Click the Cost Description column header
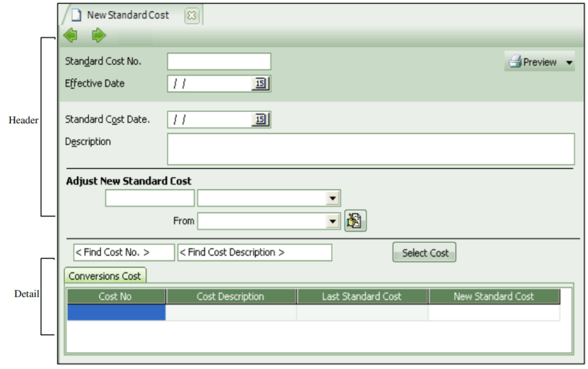The image size is (588, 369). coord(231,296)
